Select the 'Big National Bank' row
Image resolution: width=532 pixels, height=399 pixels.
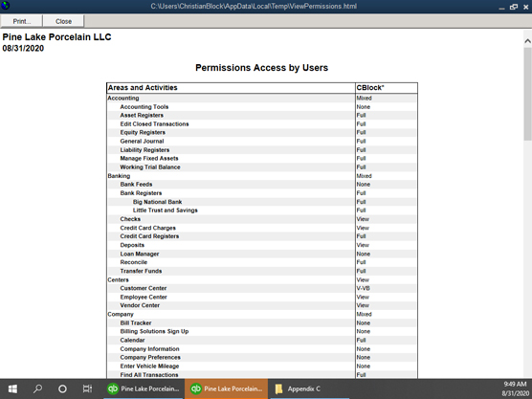pos(262,202)
